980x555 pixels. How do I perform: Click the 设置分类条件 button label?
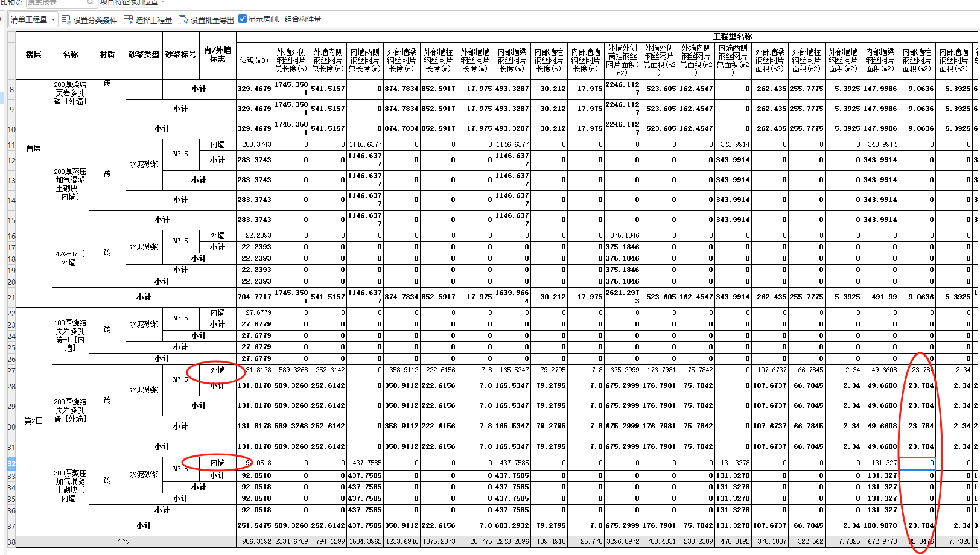click(x=95, y=20)
